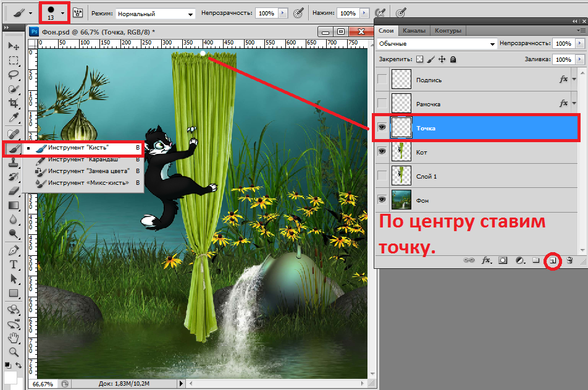Add a layer mask
This screenshot has width=588, height=390.
coord(503,260)
